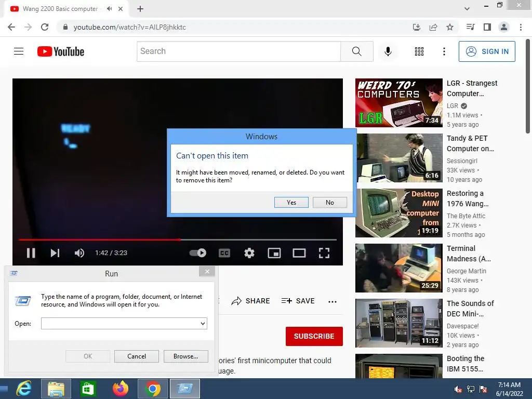Start voice search with microphone icon

point(388,51)
